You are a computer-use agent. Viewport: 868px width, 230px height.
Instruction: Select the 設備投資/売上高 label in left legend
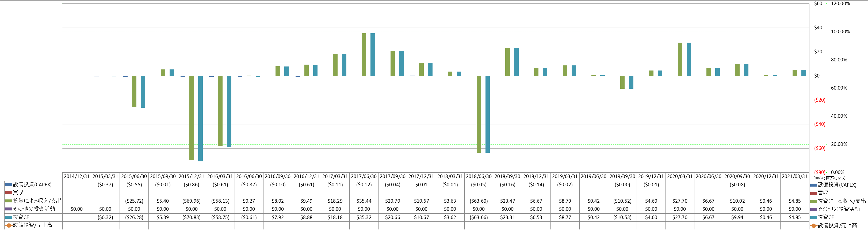click(x=32, y=225)
